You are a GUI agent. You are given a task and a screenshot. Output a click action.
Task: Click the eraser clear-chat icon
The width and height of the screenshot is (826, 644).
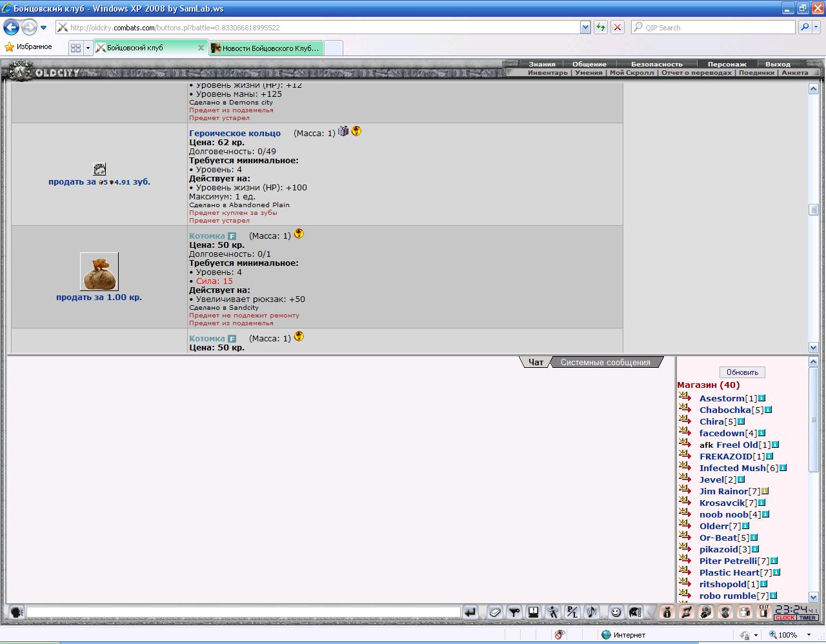pyautogui.click(x=495, y=612)
